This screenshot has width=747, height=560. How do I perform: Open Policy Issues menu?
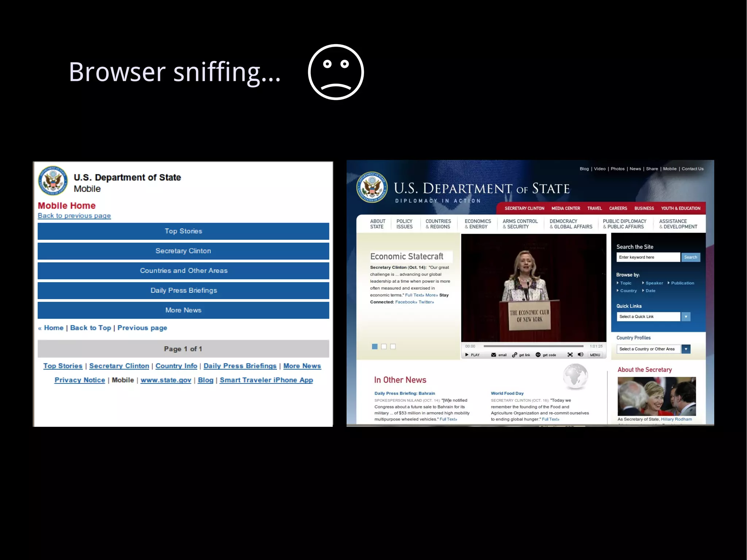[x=405, y=224]
